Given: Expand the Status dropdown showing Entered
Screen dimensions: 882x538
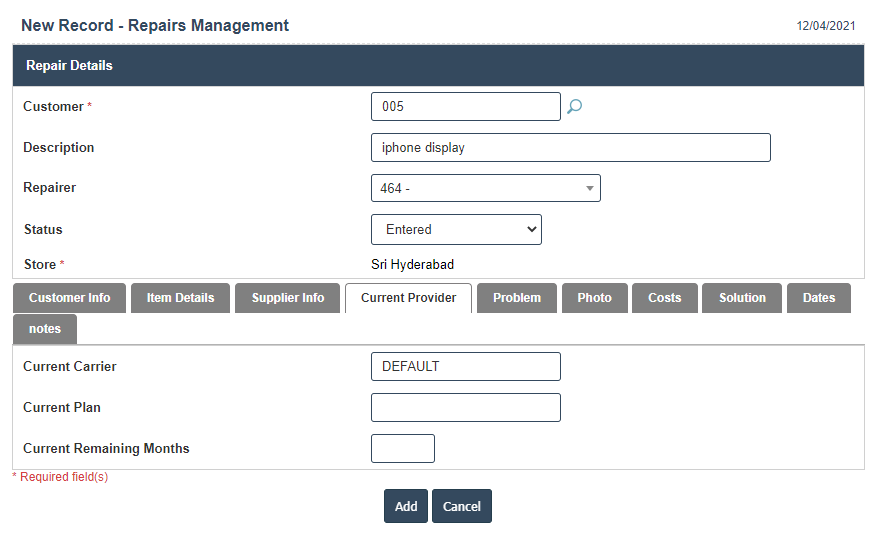Looking at the screenshot, I should pos(456,229).
